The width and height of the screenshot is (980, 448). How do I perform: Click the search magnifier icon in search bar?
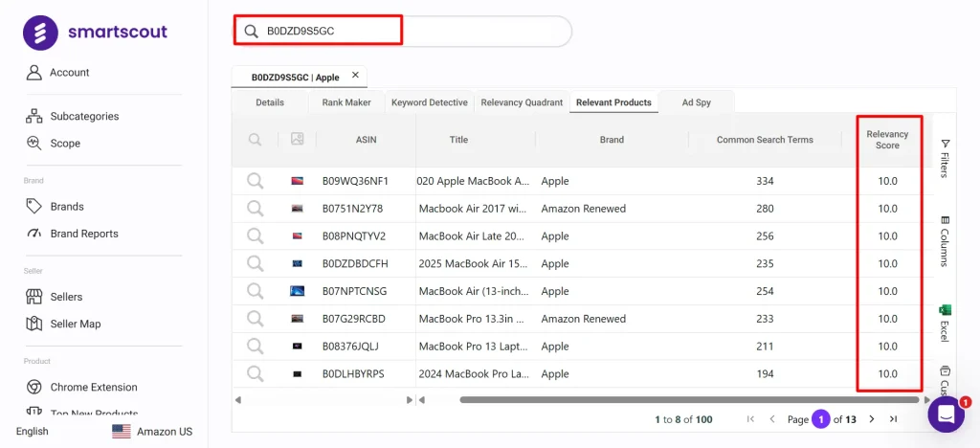pyautogui.click(x=252, y=32)
